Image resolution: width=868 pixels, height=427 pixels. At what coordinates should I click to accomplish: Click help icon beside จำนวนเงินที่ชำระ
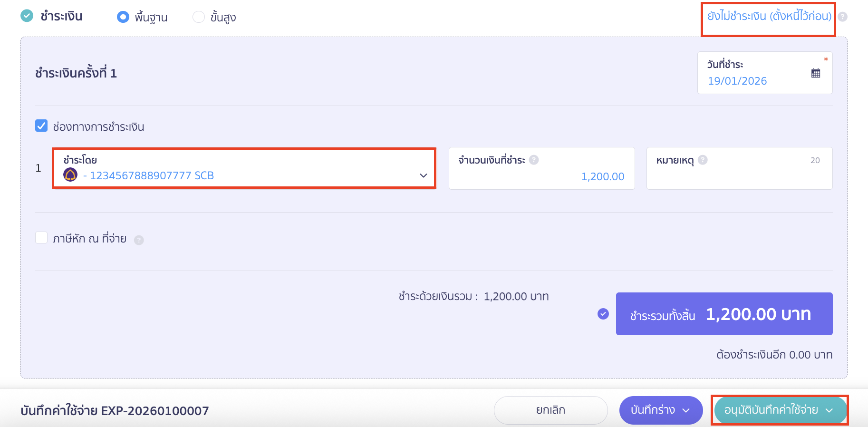(x=534, y=160)
